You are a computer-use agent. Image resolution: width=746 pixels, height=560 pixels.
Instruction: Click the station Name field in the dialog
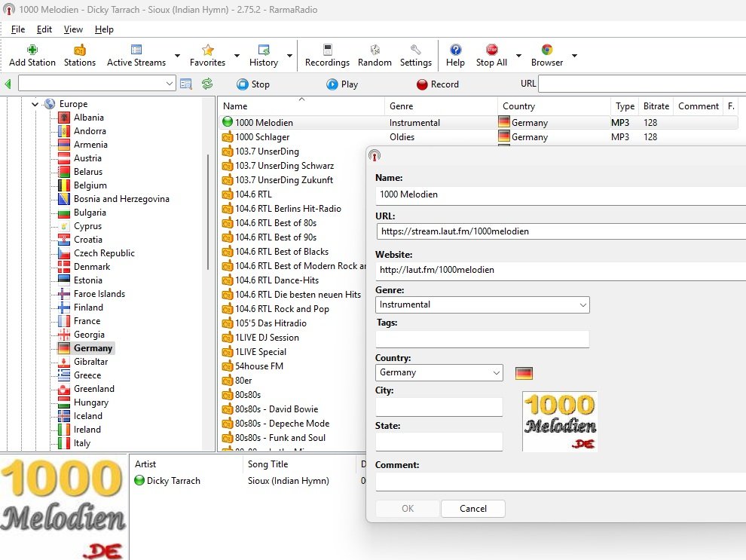[x=561, y=194]
